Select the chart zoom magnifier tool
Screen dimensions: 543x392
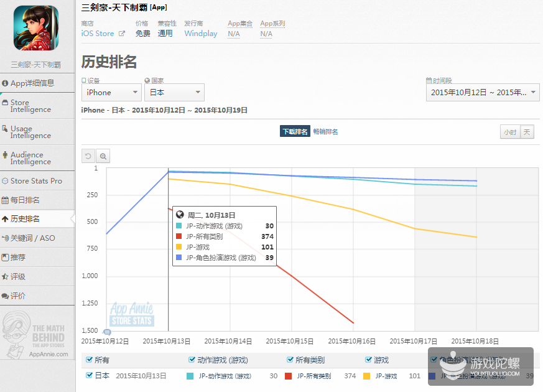coord(103,156)
